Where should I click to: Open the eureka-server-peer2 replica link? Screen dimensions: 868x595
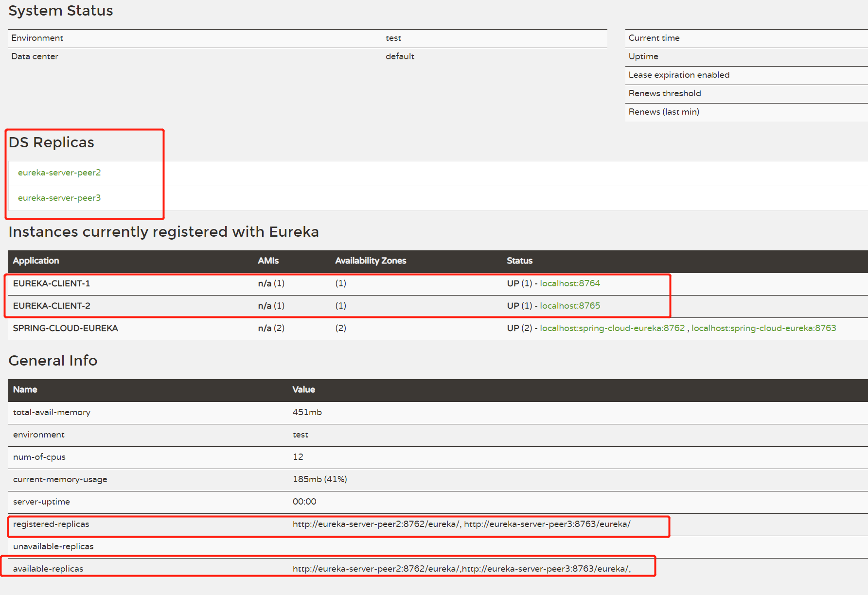(x=59, y=173)
